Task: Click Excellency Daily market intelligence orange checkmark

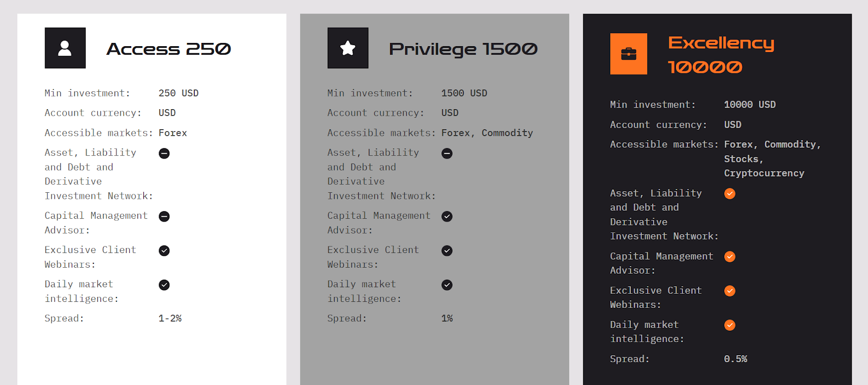Action: [730, 325]
